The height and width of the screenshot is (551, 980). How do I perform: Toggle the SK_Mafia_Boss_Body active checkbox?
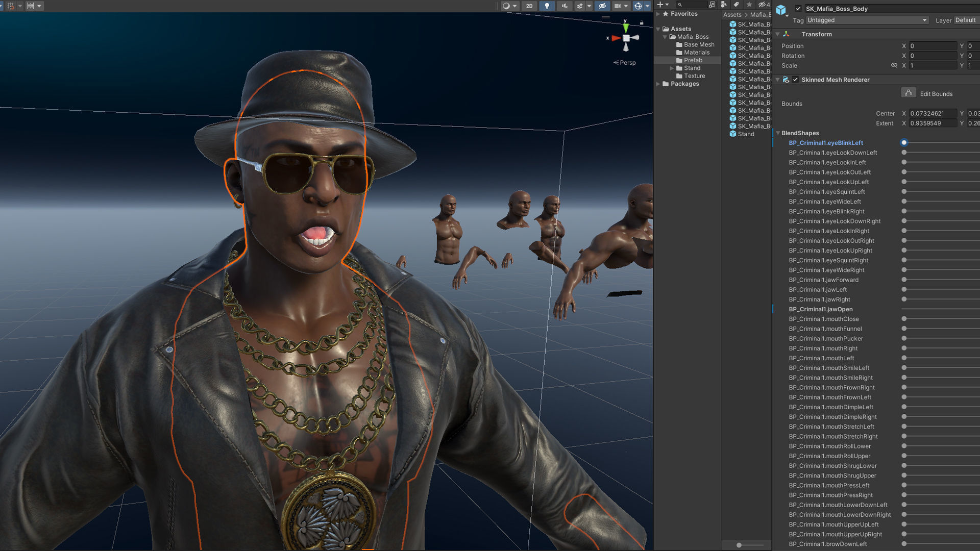[x=798, y=9]
